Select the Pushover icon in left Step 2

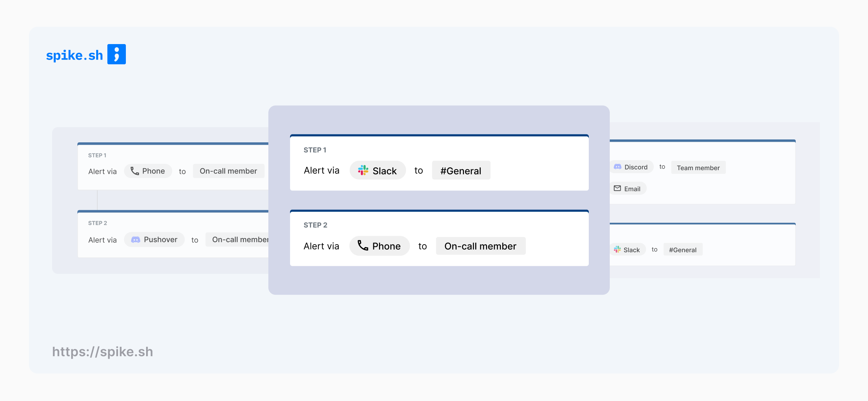click(136, 239)
